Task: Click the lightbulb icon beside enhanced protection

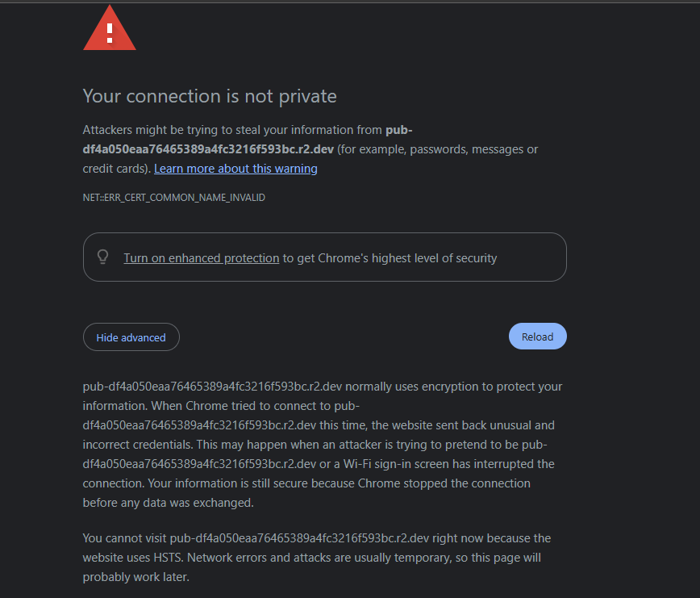Action: click(102, 257)
